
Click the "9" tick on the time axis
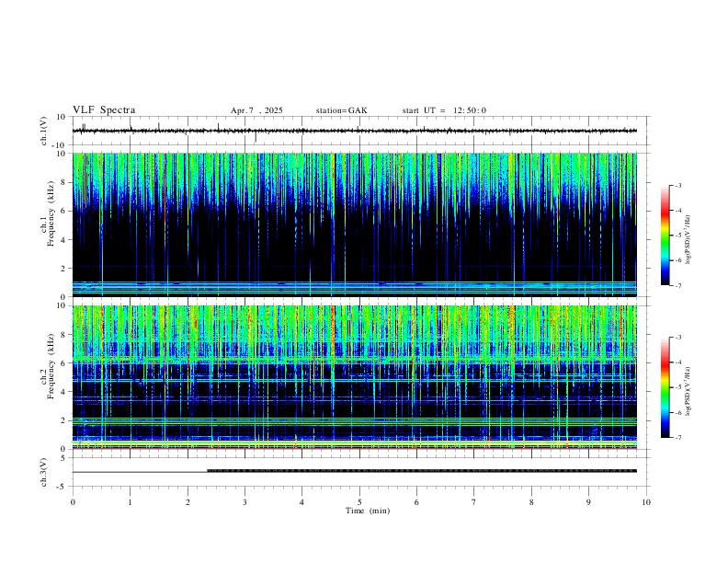(588, 502)
